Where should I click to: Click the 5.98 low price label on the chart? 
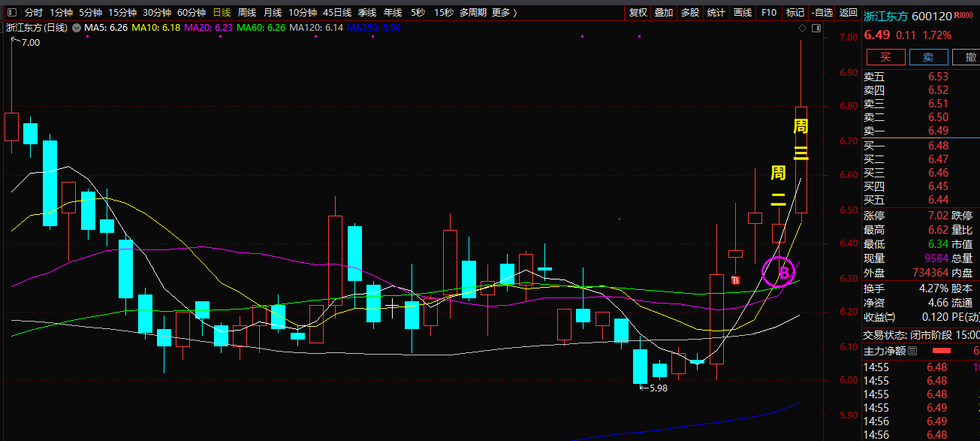click(658, 388)
